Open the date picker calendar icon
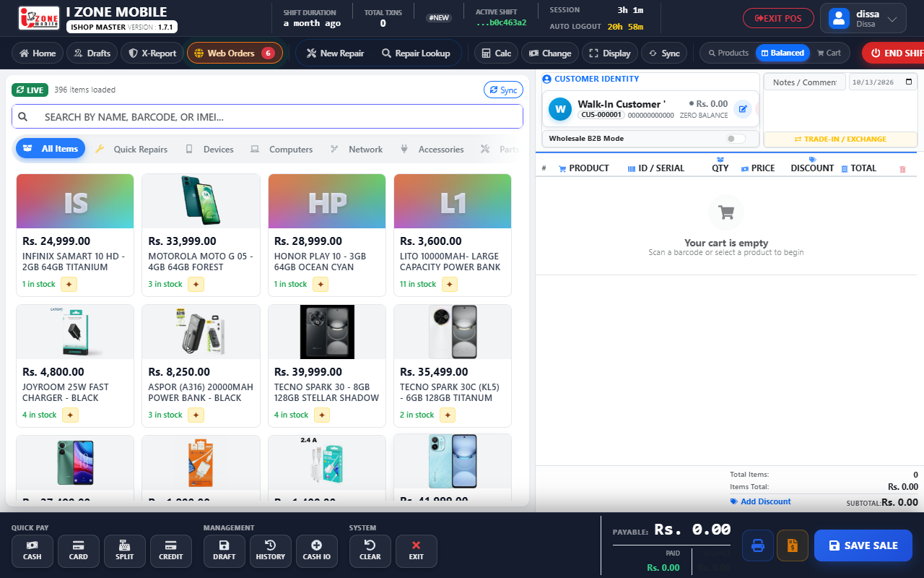The width and height of the screenshot is (924, 578). coord(908,82)
